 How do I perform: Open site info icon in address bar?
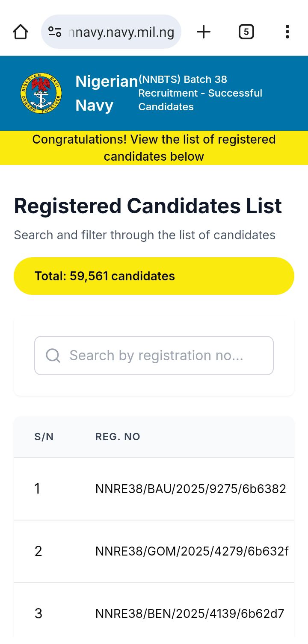pyautogui.click(x=55, y=32)
